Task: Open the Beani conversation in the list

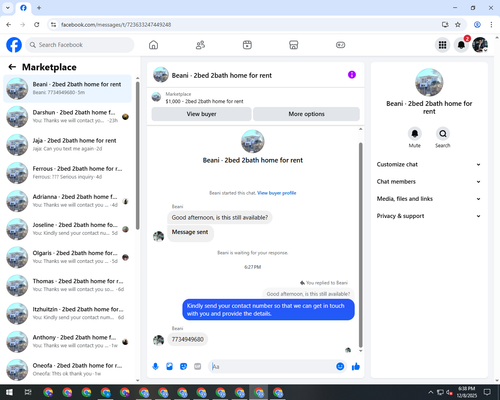Action: 67,88
